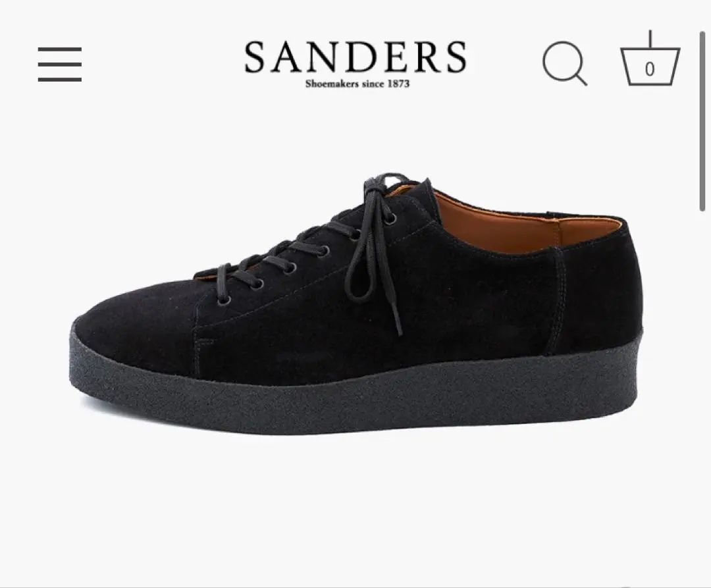
Task: Open search with the magnifying glass
Action: coord(565,63)
